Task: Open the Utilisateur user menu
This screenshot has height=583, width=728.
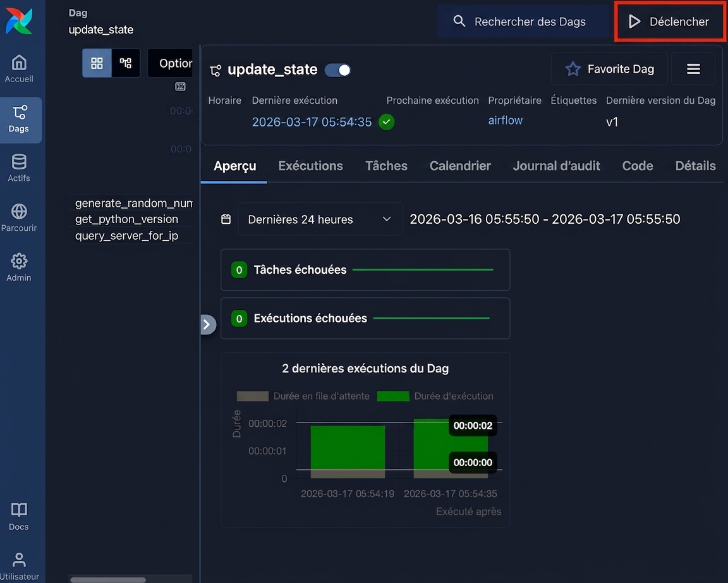Action: [x=19, y=567]
